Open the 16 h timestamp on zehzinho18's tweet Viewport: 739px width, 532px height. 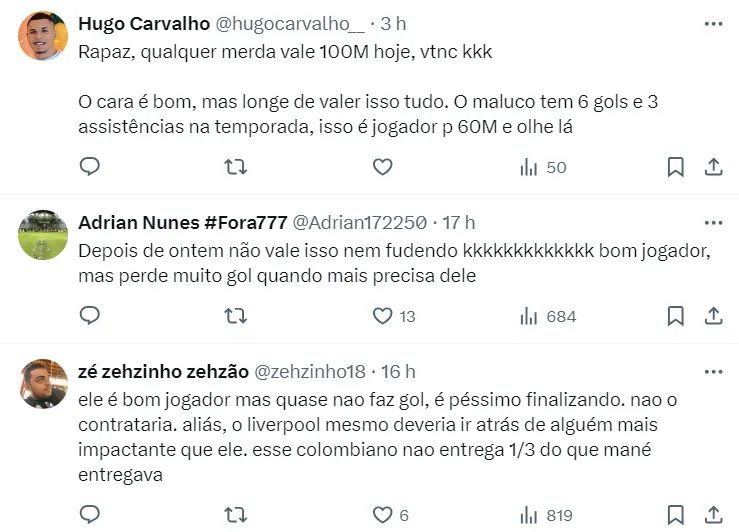[398, 371]
